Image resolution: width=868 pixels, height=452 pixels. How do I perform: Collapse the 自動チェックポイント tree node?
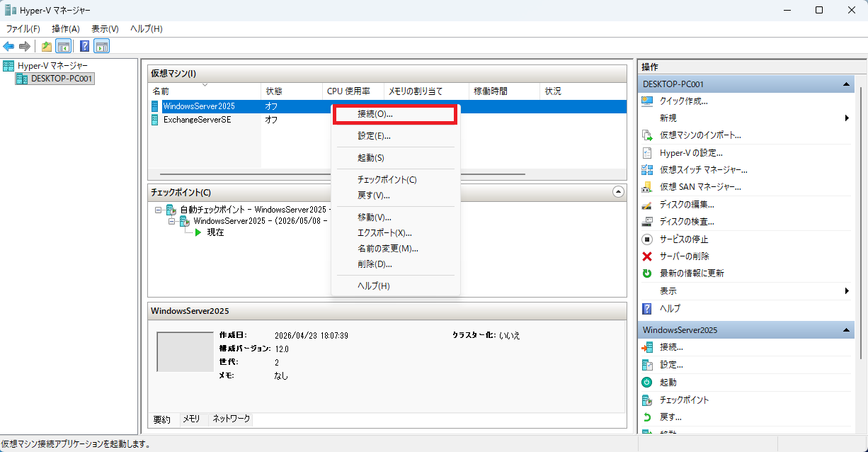click(158, 210)
